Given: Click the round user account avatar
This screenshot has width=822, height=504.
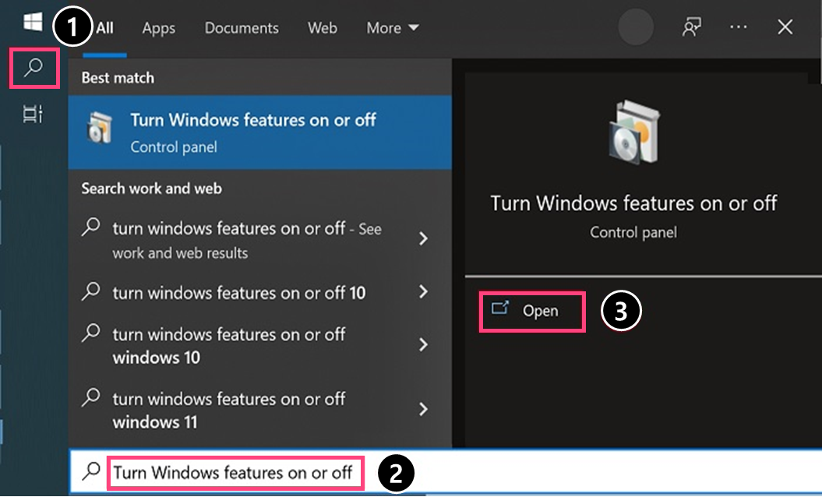Looking at the screenshot, I should (x=635, y=27).
